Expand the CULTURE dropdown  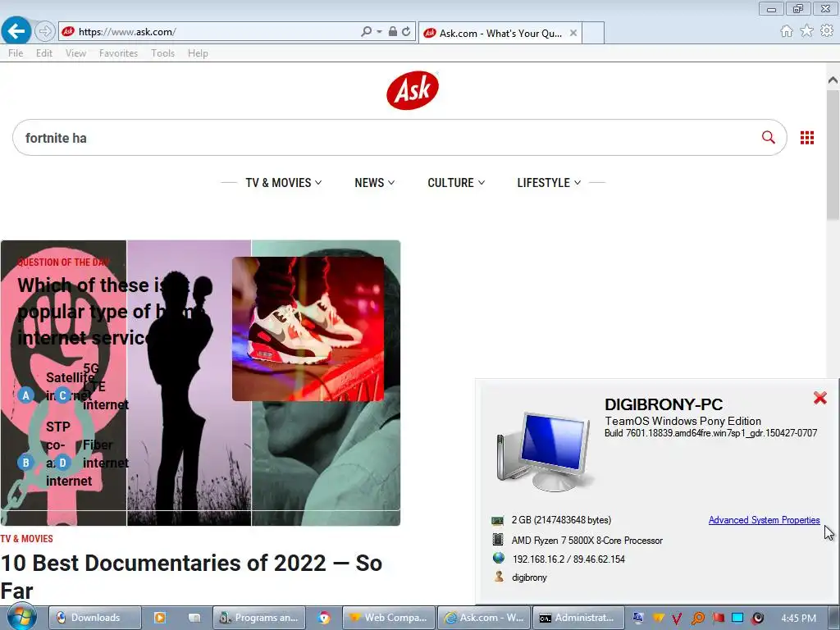point(456,183)
